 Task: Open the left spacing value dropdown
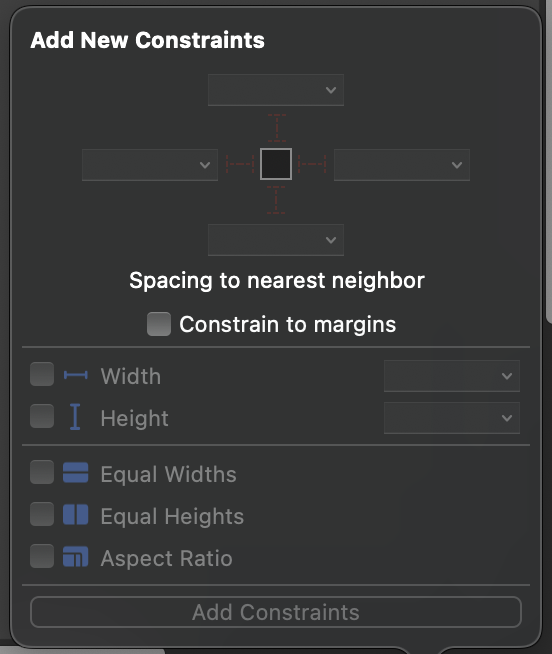[150, 165]
